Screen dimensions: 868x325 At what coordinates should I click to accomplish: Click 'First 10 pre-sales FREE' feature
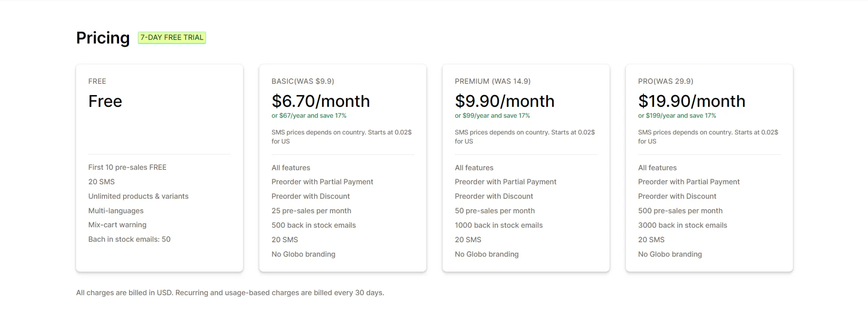[x=127, y=167]
